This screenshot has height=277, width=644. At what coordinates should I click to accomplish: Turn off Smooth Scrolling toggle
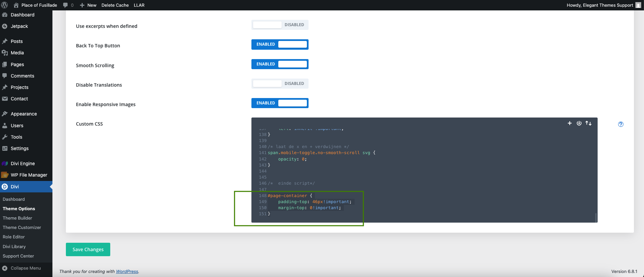coord(280,64)
